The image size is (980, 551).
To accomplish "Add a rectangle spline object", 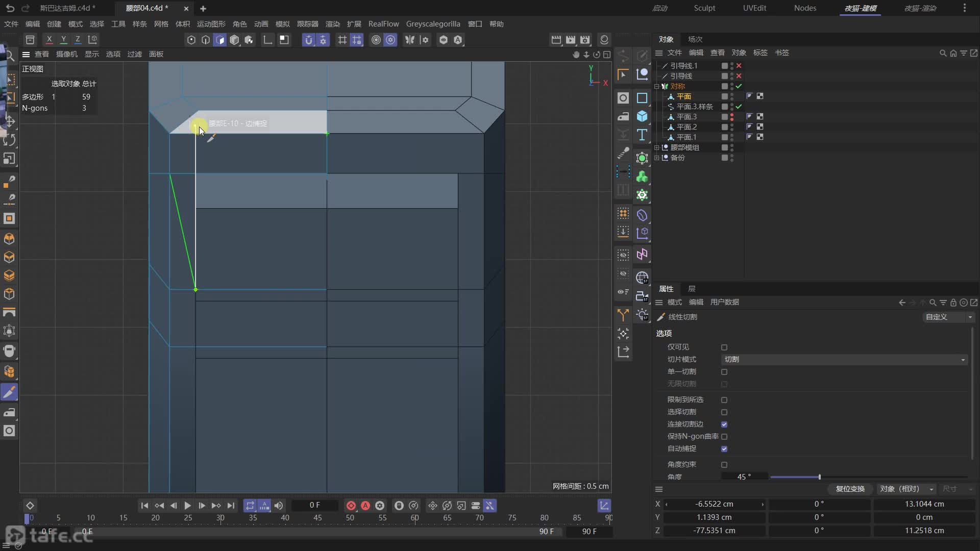I will (642, 98).
